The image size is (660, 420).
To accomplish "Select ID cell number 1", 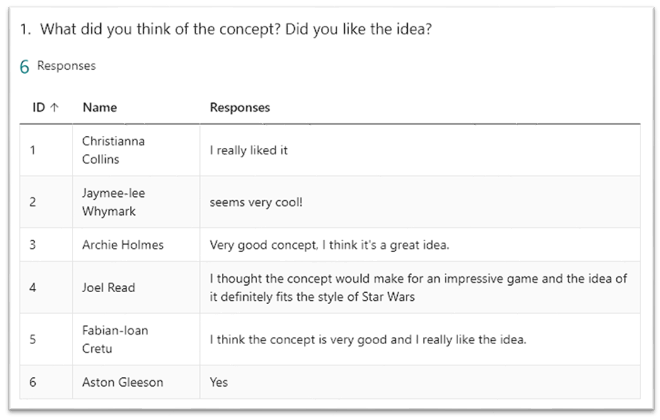I will (x=33, y=150).
